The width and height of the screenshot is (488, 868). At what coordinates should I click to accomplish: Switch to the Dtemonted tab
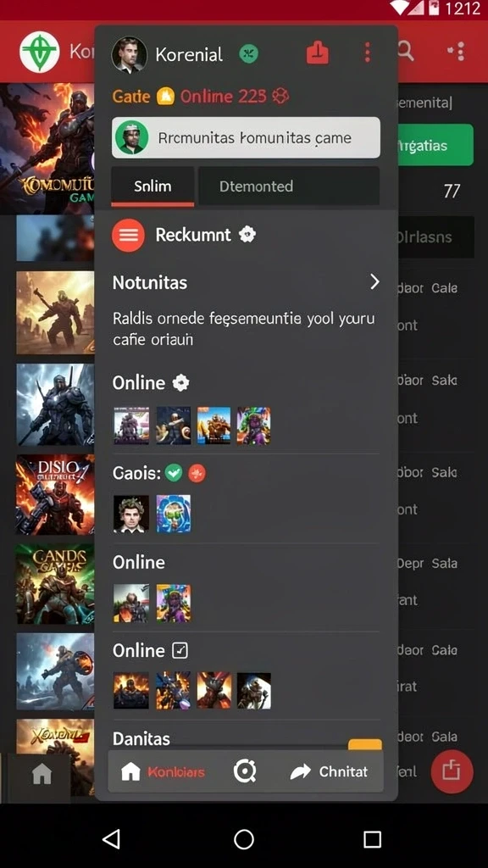(x=289, y=186)
